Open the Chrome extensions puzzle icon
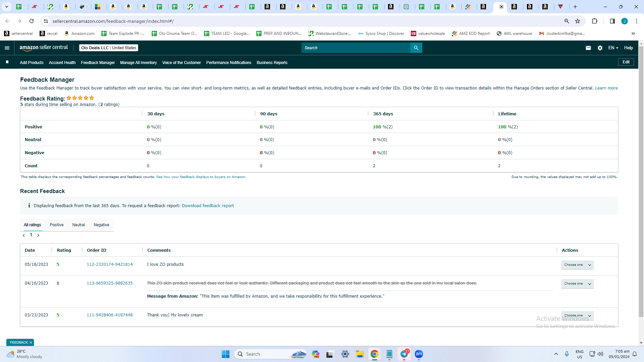 [x=594, y=21]
